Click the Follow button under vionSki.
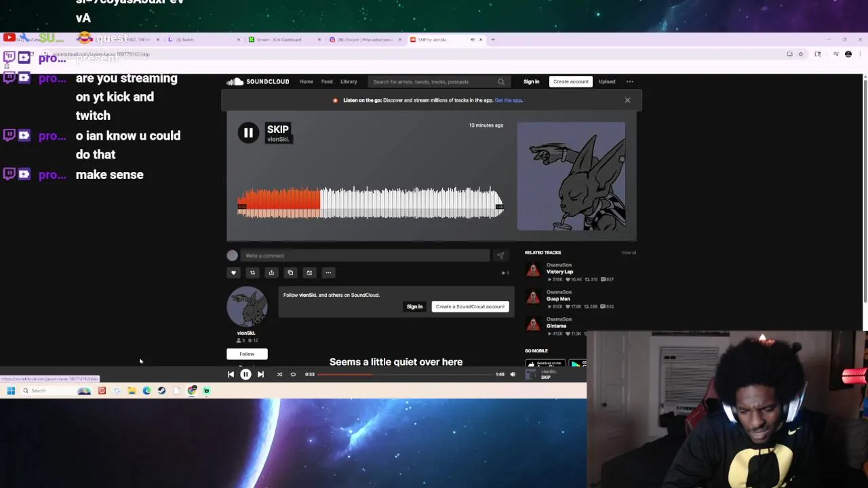 247,354
